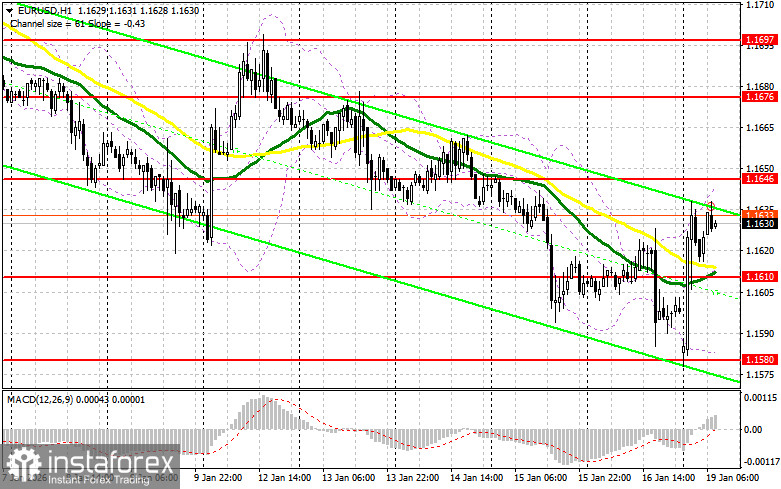781x489 pixels.
Task: Select the red 1.1676 level price tag
Action: pos(759,97)
